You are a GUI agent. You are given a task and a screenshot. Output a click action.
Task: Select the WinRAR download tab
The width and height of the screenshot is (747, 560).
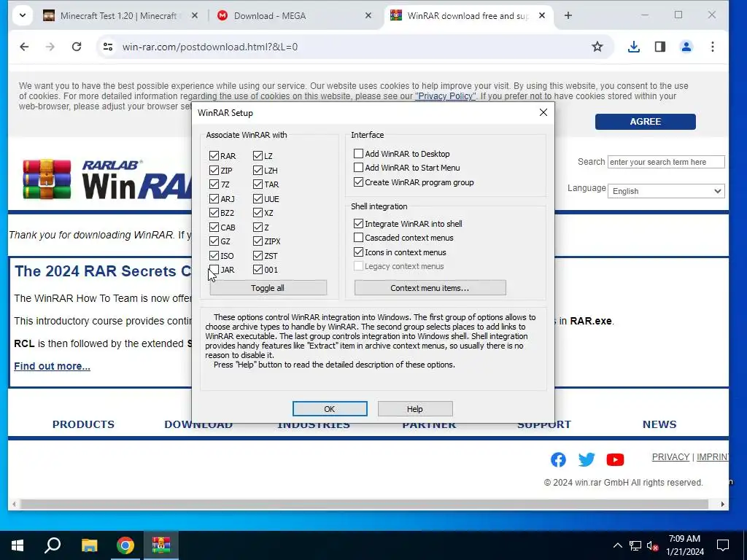coord(468,16)
